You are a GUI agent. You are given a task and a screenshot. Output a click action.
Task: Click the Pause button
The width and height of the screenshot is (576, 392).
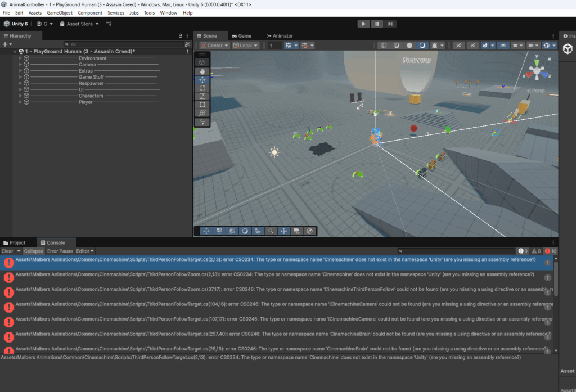pos(377,24)
